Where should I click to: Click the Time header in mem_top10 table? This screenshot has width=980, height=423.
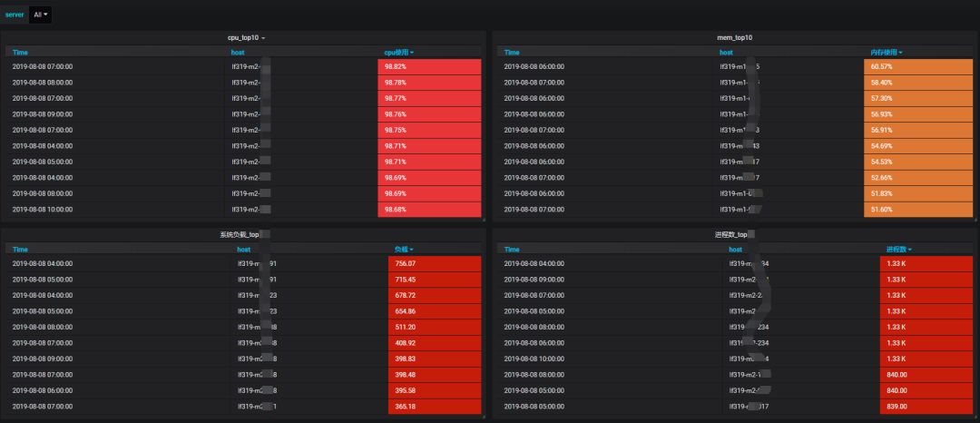coord(511,54)
